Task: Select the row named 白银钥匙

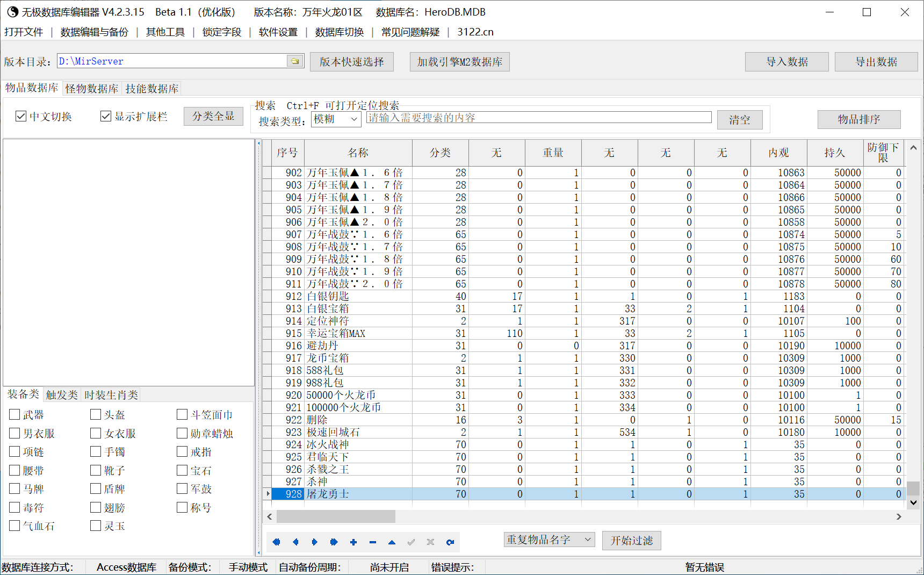Action: point(583,296)
